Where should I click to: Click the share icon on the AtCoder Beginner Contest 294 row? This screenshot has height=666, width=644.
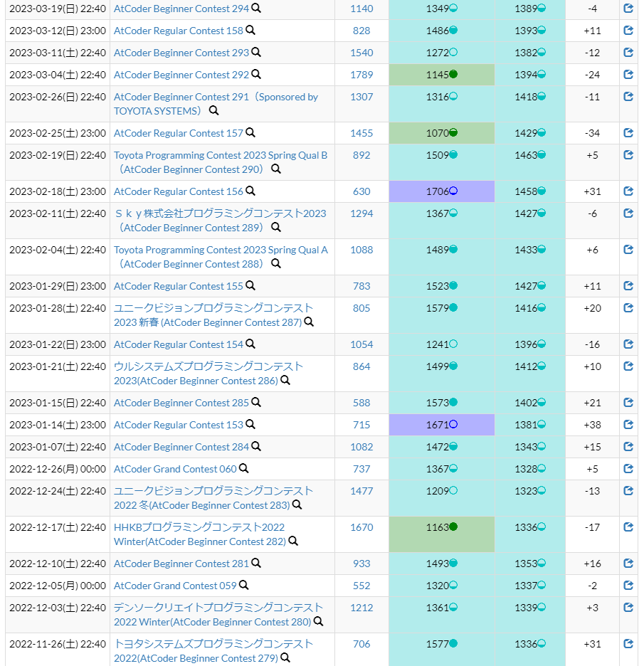pyautogui.click(x=628, y=8)
